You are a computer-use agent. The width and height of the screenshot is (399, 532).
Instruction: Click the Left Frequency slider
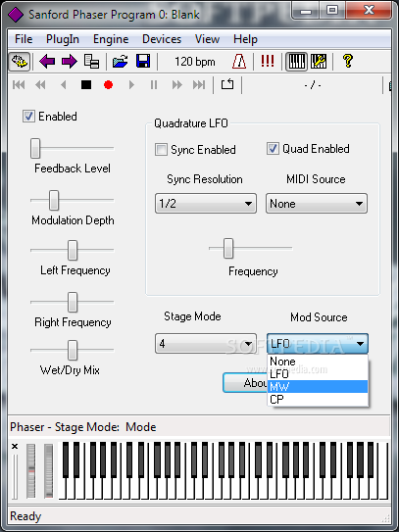point(72,250)
